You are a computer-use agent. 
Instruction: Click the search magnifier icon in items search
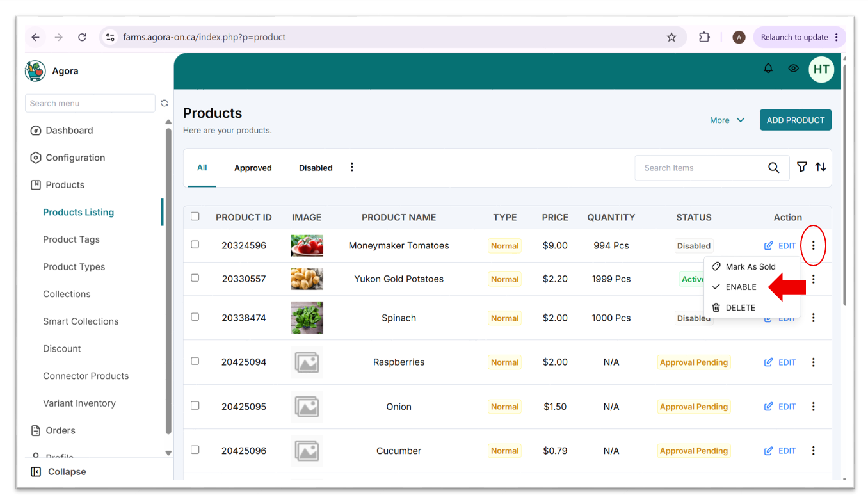pos(774,168)
